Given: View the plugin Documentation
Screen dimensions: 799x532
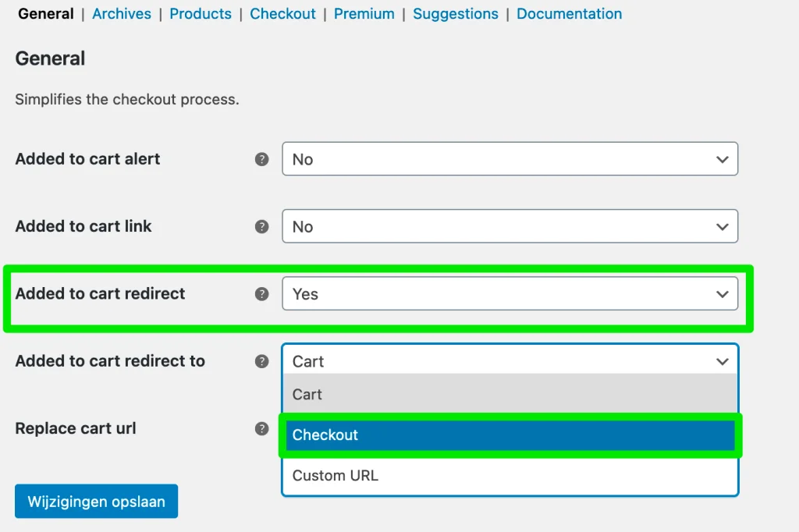Looking at the screenshot, I should coord(569,13).
